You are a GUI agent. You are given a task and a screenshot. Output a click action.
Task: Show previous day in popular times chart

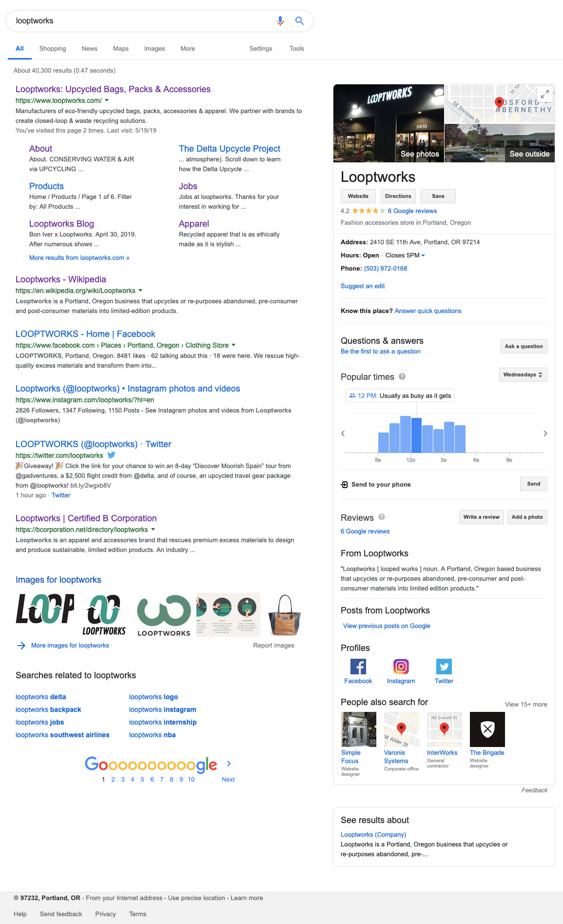pos(343,433)
